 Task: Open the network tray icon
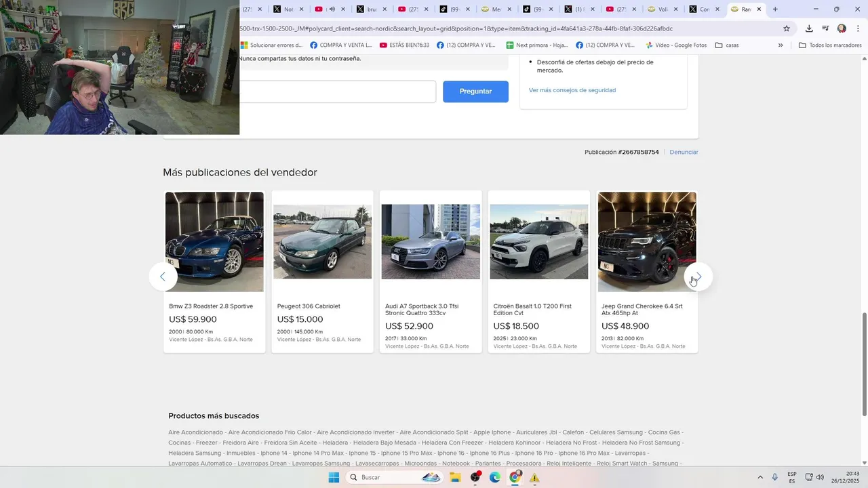click(x=808, y=477)
